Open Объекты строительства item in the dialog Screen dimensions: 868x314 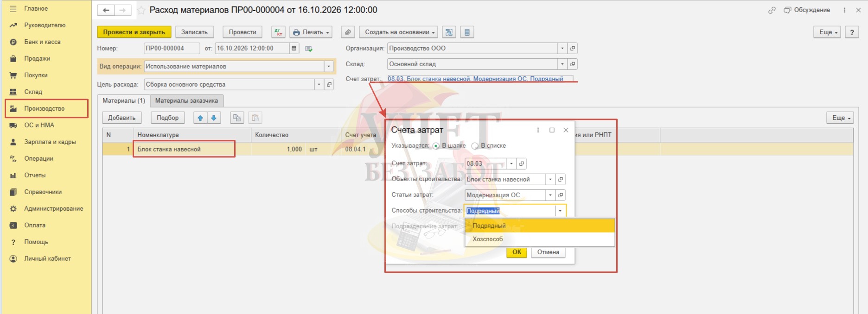click(561, 179)
